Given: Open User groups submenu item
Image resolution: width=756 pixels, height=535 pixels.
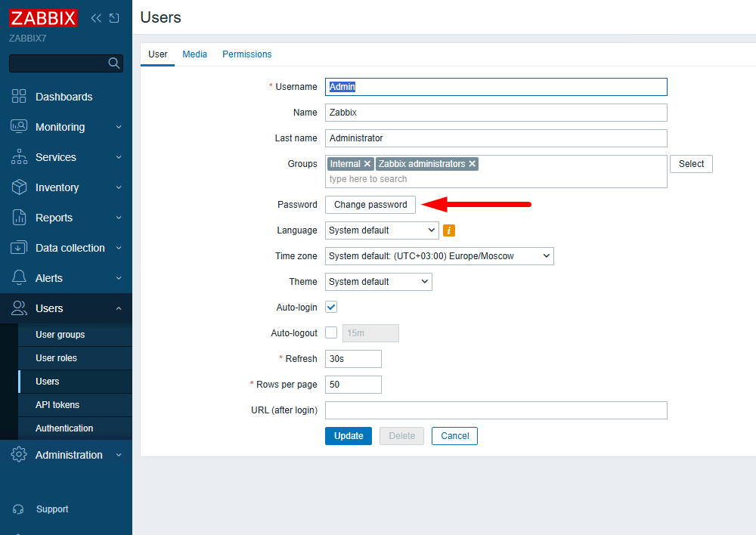Looking at the screenshot, I should coord(75,335).
